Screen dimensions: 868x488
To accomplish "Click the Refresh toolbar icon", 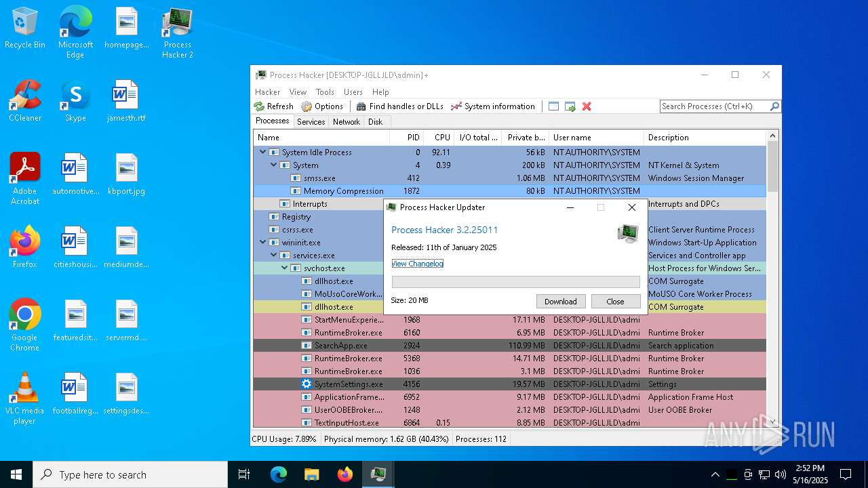I will [273, 106].
